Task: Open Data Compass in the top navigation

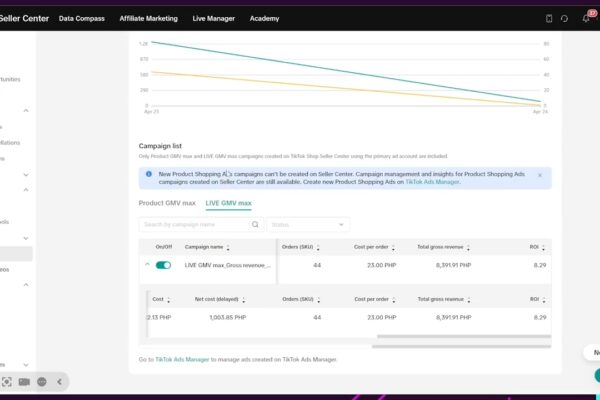Action: point(82,18)
